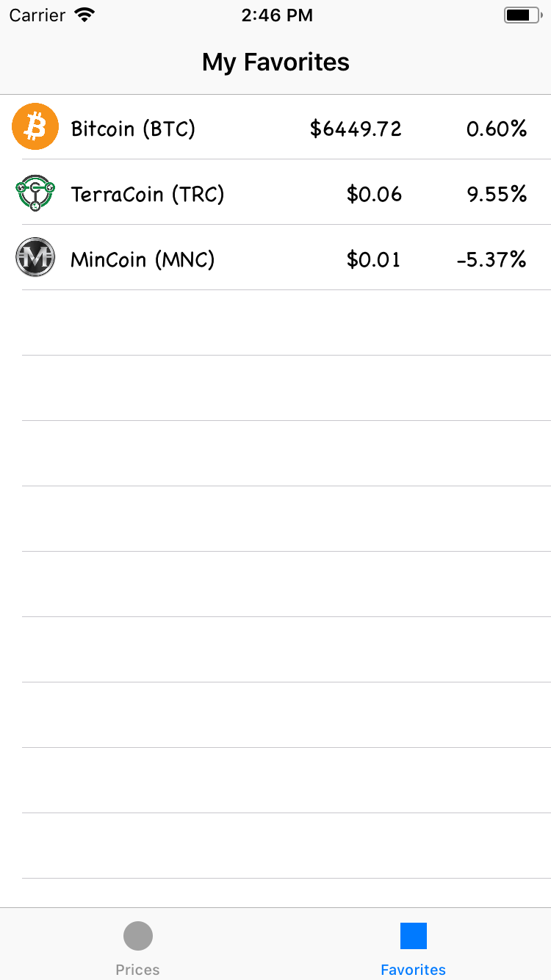Tap TerraCoin price $0.06
551x980 pixels.
374,195
